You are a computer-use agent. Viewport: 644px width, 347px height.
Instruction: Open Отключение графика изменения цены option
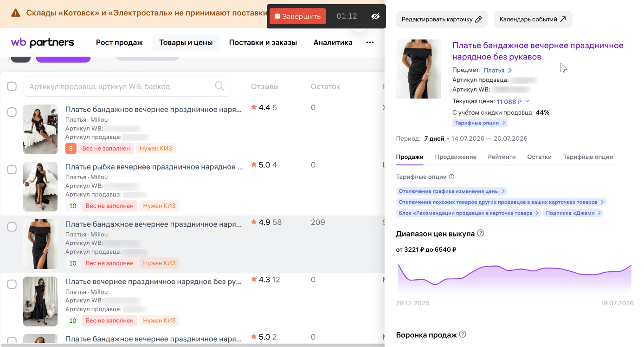[x=451, y=191]
